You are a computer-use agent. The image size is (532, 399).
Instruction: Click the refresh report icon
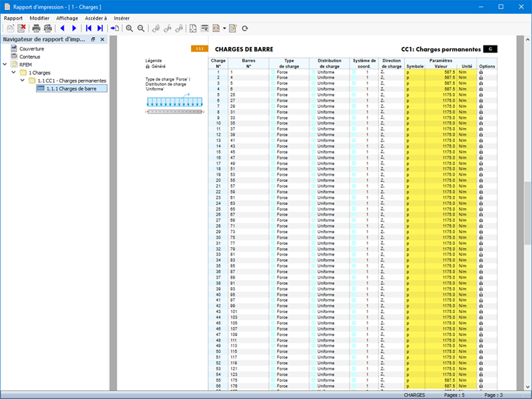245,28
